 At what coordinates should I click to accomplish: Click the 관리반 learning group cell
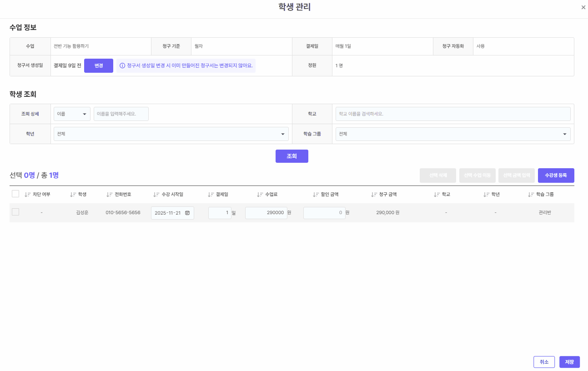tap(545, 212)
